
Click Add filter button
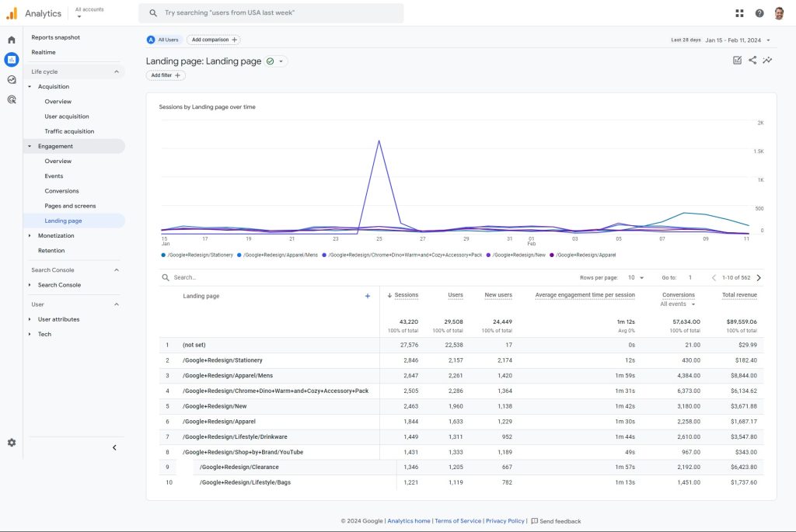tap(166, 75)
